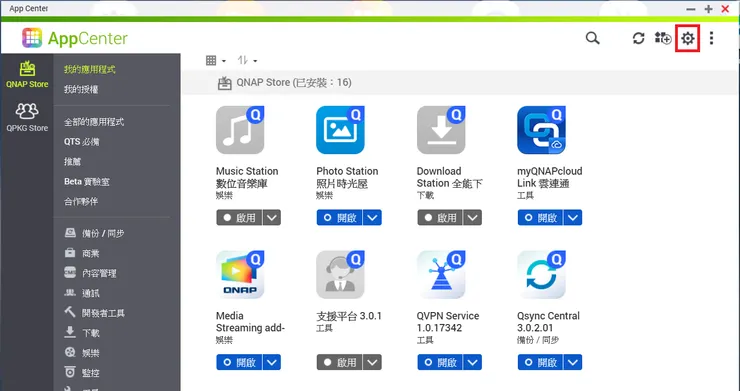This screenshot has width=740, height=391.
Task: Click the QNAP Store section header icon
Action: pyautogui.click(x=224, y=83)
